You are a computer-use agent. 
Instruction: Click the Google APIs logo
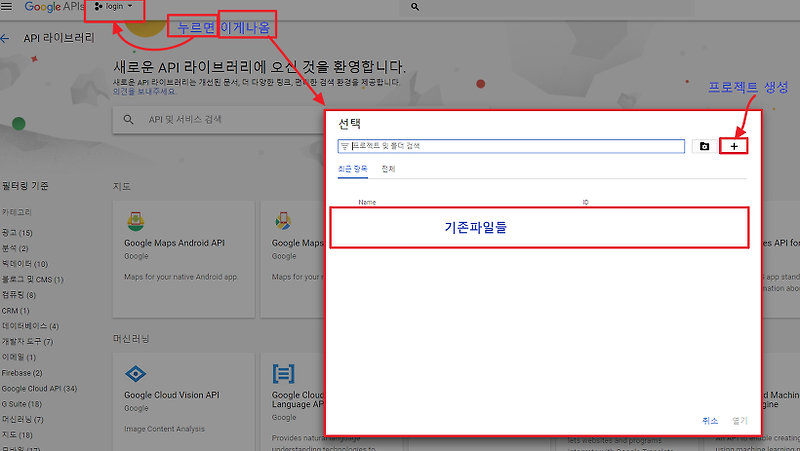click(54, 7)
